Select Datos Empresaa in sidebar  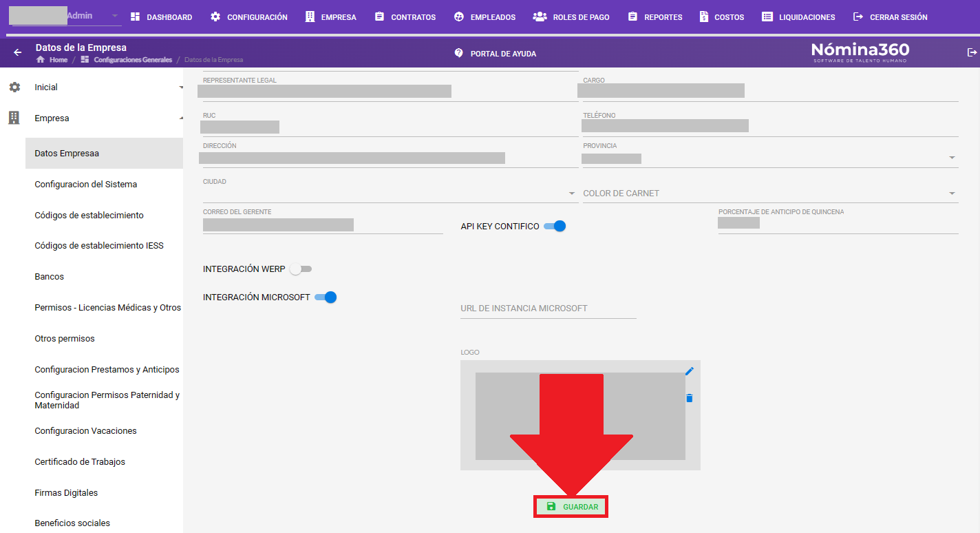(104, 153)
